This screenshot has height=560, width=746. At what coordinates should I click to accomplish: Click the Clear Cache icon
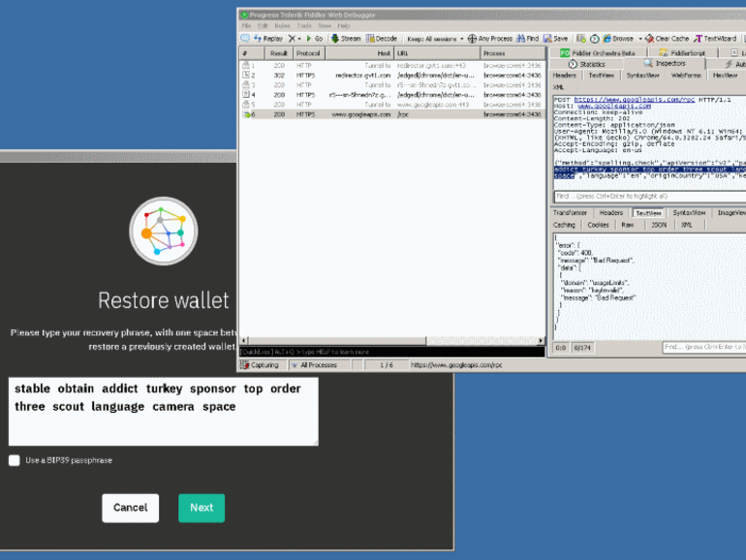tap(649, 39)
